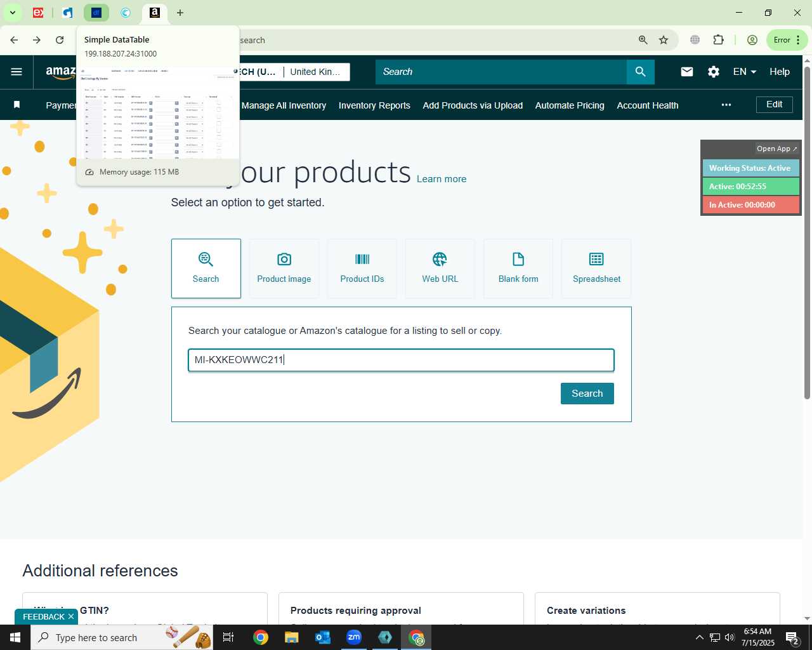Click the Type here to search box

[x=122, y=637]
